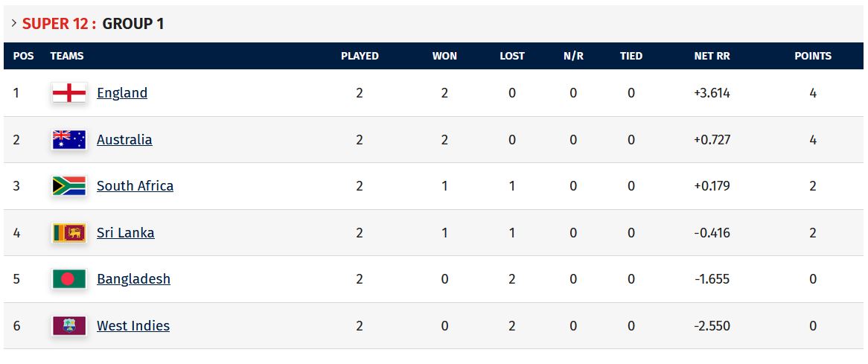The image size is (868, 364).
Task: Click the PLAYED column header
Action: tap(360, 56)
